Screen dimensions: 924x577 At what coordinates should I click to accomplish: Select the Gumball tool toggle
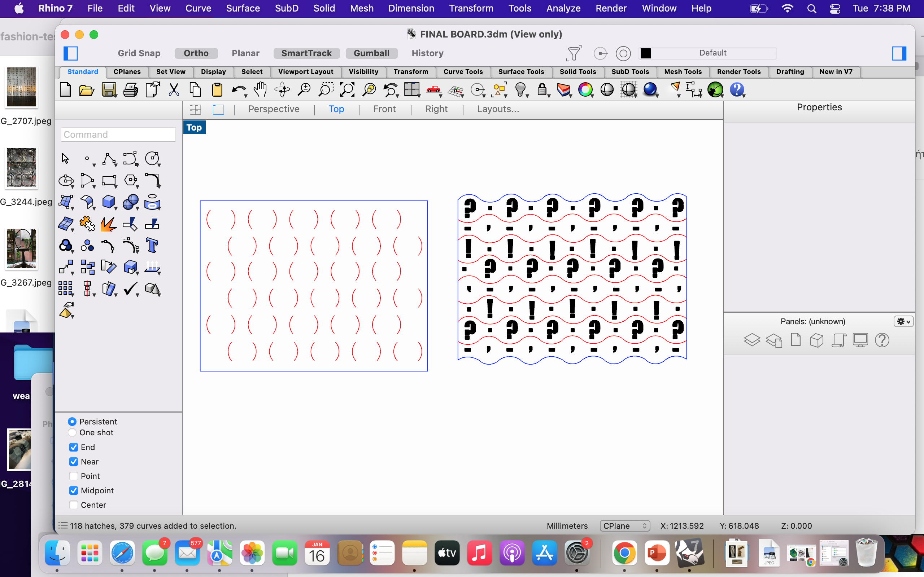tap(371, 53)
